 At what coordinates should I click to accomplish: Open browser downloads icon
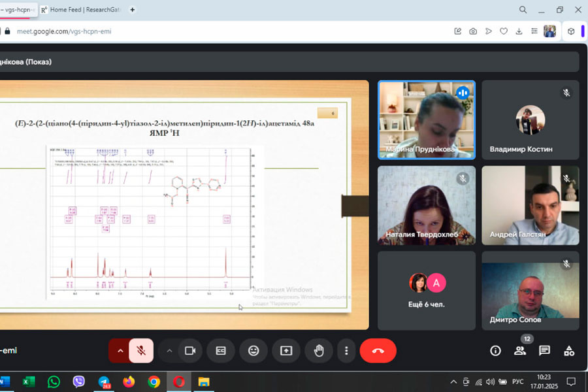coord(519,31)
